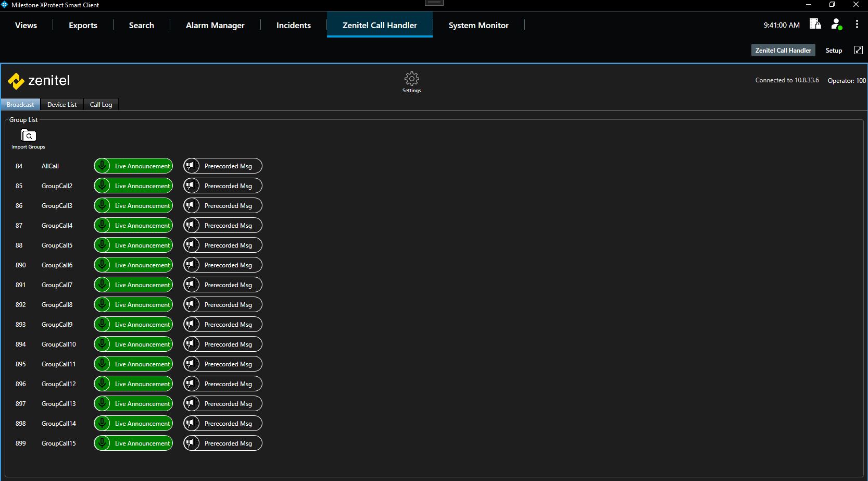Click the Import Groups folder icon
Viewport: 868px width, 481px height.
[28, 136]
